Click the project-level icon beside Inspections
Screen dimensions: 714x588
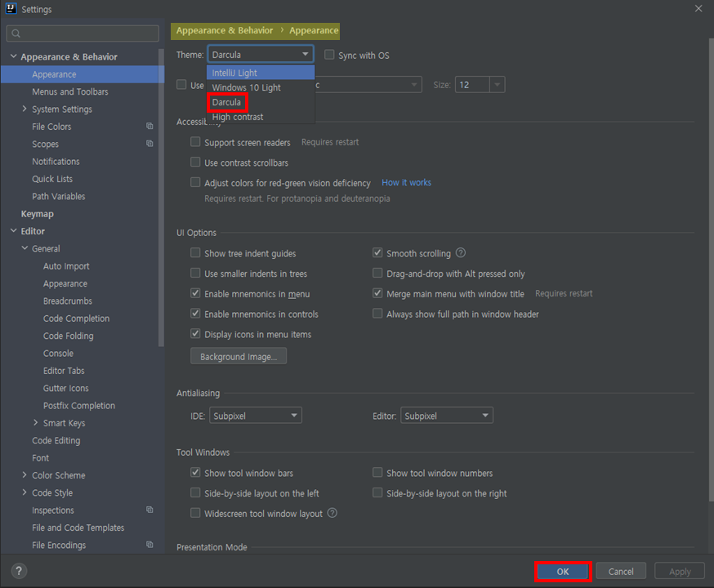[149, 510]
